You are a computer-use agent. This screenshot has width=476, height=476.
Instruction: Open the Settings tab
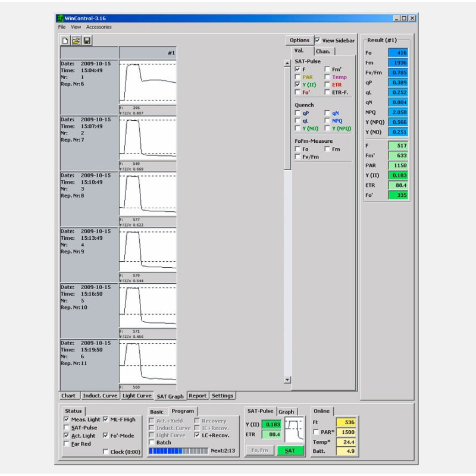click(x=223, y=396)
